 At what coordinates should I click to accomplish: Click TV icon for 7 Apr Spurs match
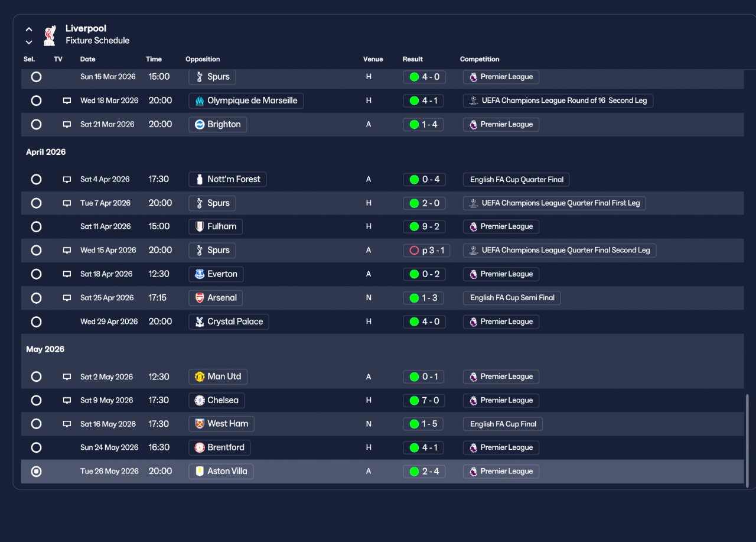[x=67, y=203]
